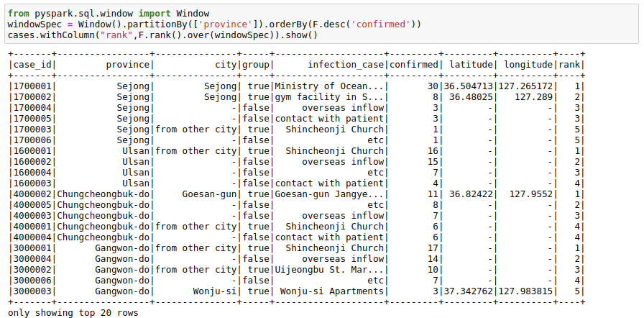Click the 'confirmed' string in F.desc
644x318 pixels.
(383, 24)
